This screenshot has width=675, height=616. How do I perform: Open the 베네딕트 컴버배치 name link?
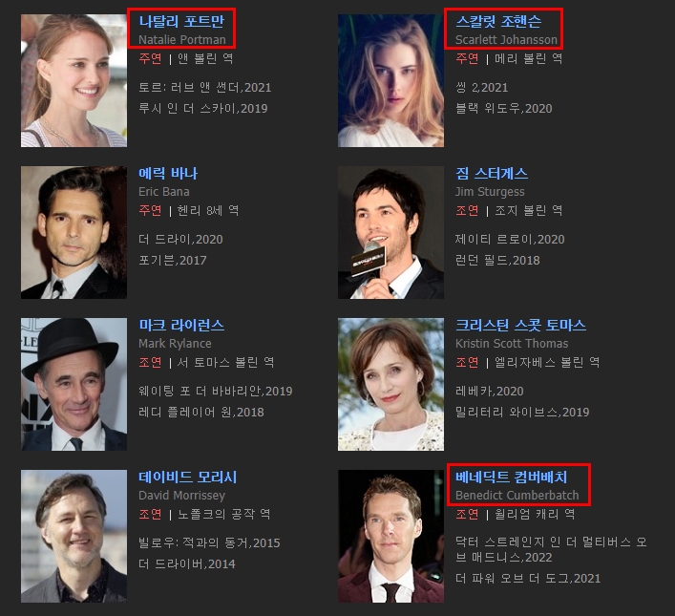tap(511, 477)
